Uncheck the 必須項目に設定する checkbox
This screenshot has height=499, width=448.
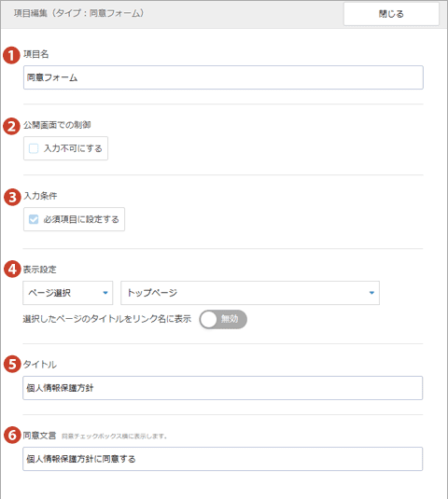point(34,219)
